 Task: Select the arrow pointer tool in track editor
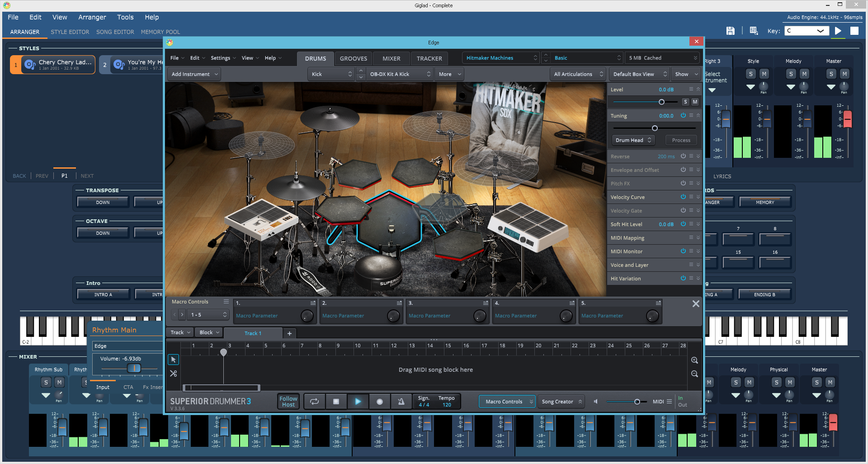tap(173, 360)
